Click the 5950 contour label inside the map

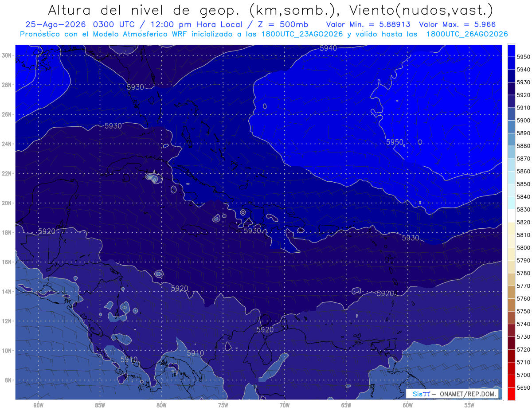[395, 142]
